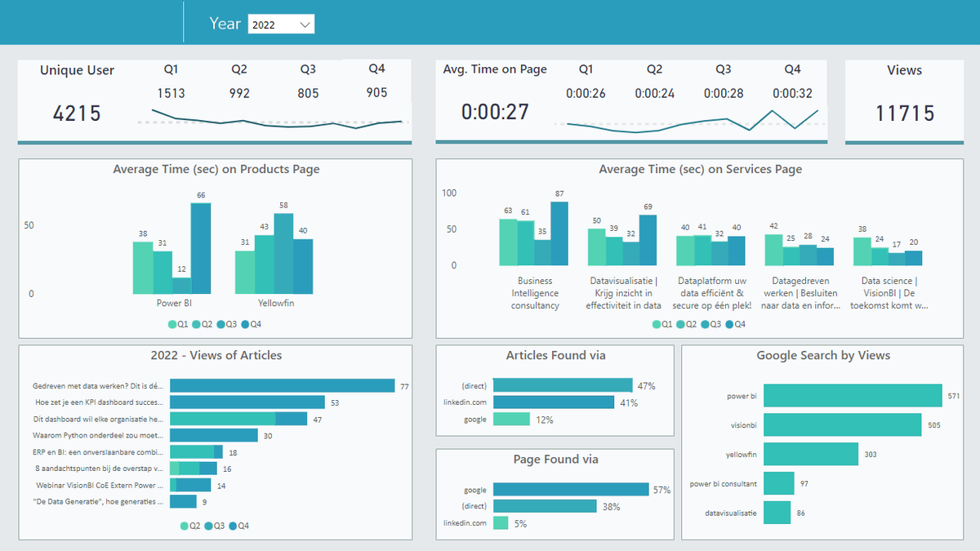Click the Avg. Time Q4 value 0:00:32
Screen dimensions: 980x551
coord(792,93)
